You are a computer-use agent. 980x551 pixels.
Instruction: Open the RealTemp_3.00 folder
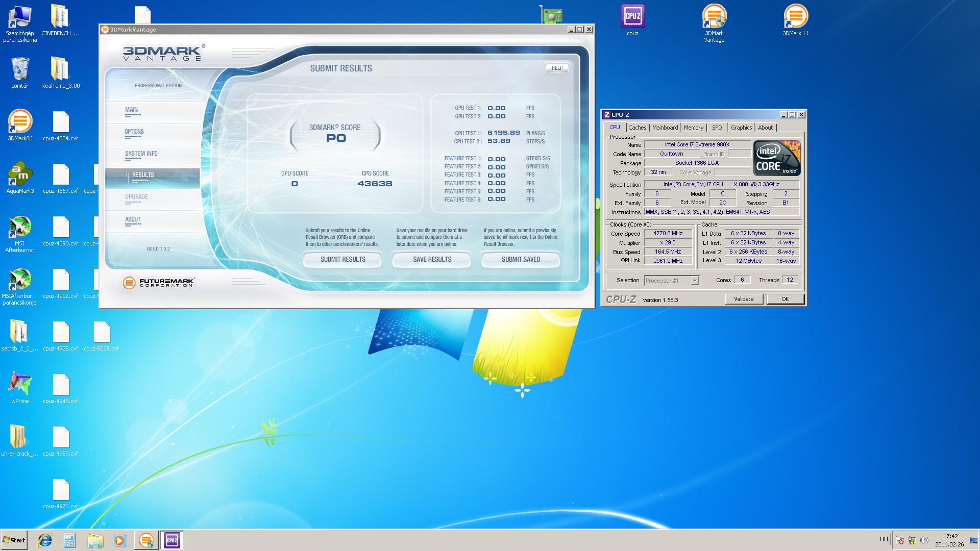tap(60, 73)
